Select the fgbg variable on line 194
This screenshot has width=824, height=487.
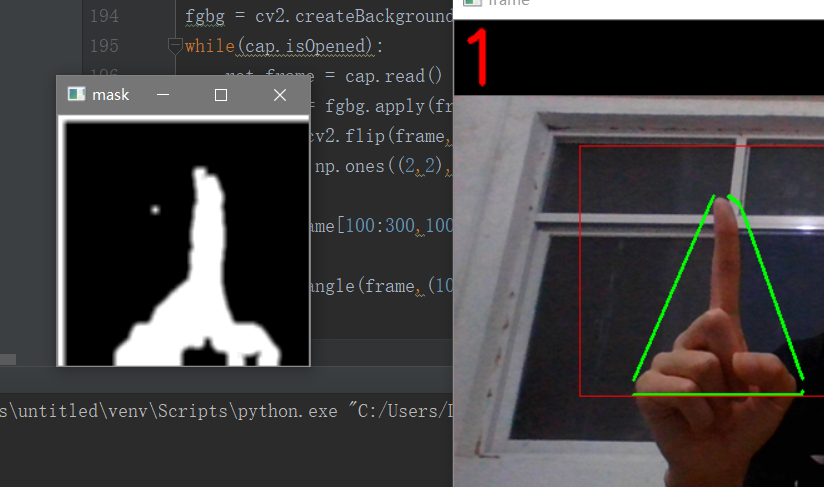(x=205, y=16)
